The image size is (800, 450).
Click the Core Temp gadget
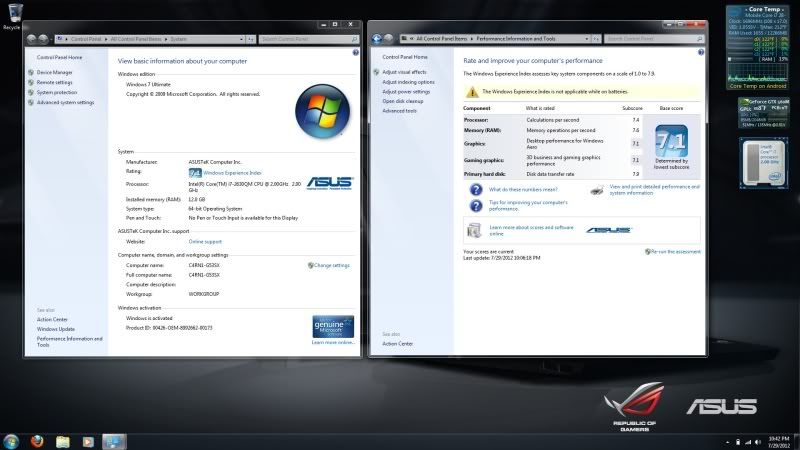pos(757,47)
